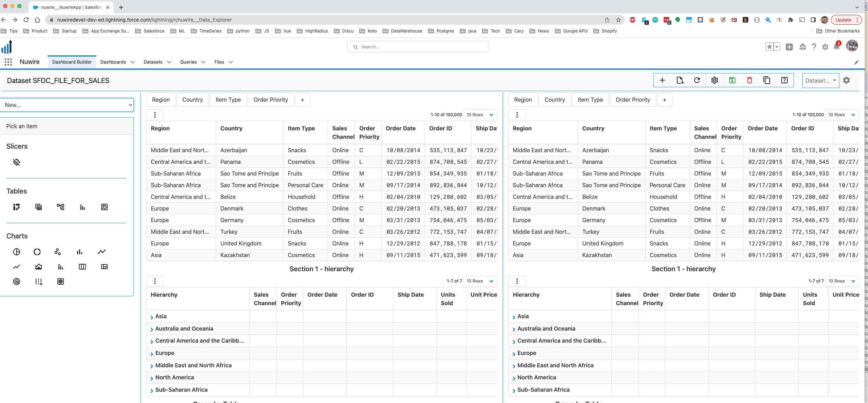
Task: Open Salesforce Setup gear icon
Action: click(825, 47)
